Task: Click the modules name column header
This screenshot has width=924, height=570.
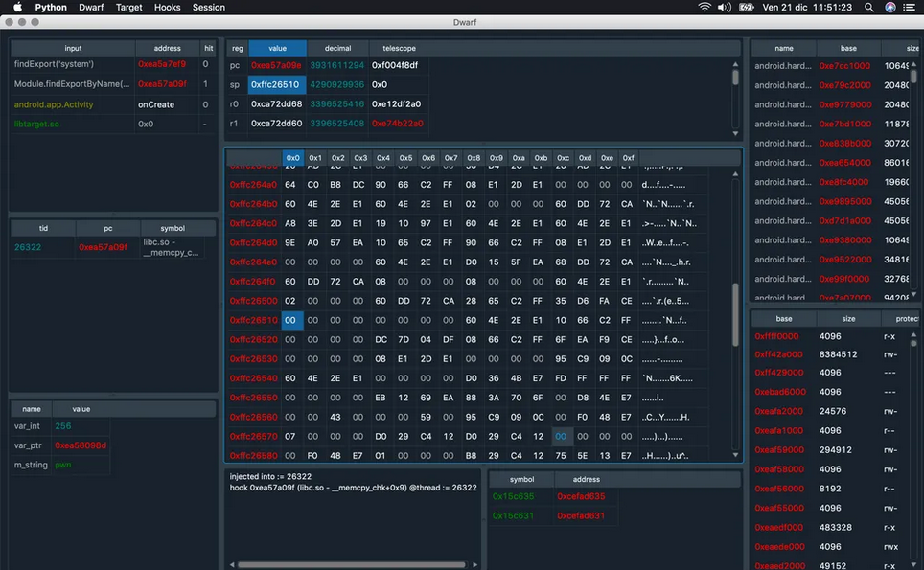Action: tap(784, 48)
